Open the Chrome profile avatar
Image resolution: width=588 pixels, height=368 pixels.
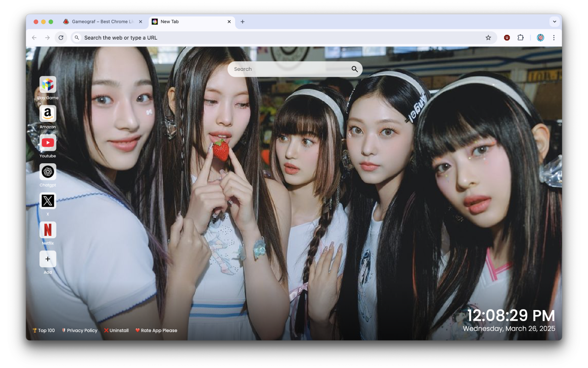coord(540,38)
